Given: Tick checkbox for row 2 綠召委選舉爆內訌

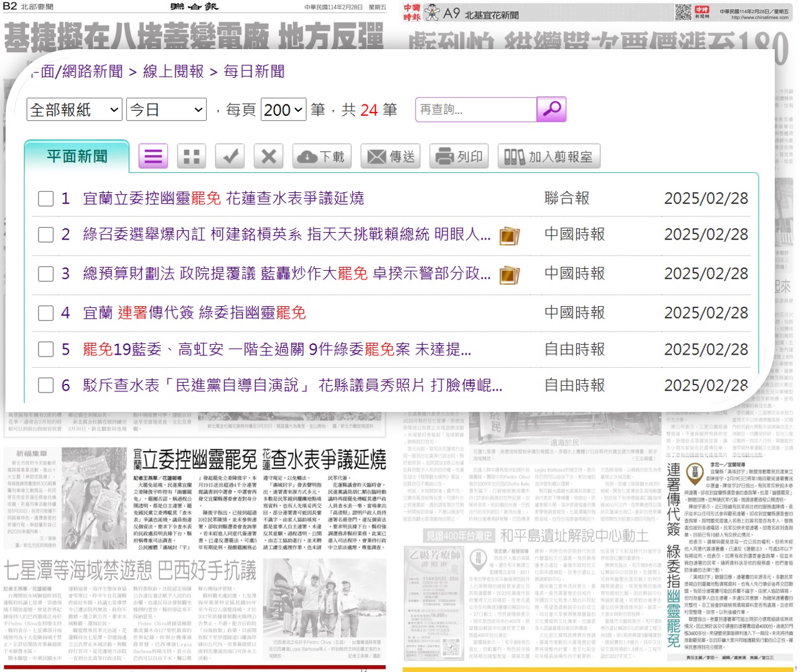Looking at the screenshot, I should click(45, 235).
